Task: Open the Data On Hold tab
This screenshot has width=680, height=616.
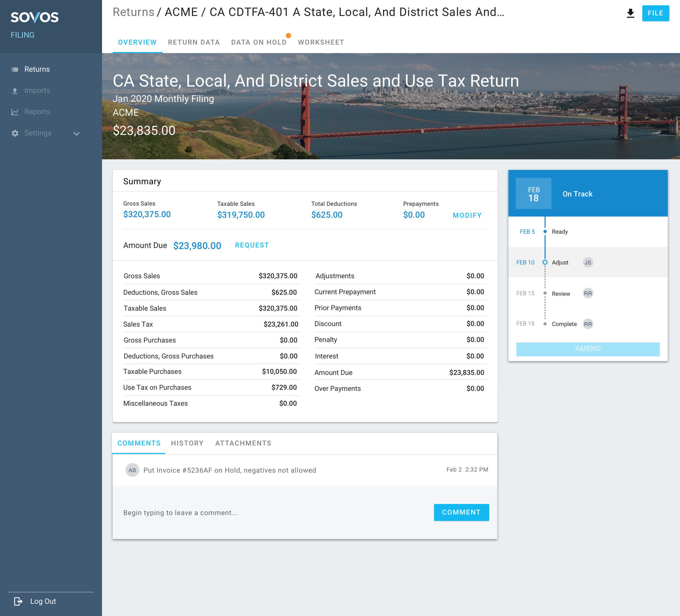Action: coord(259,42)
